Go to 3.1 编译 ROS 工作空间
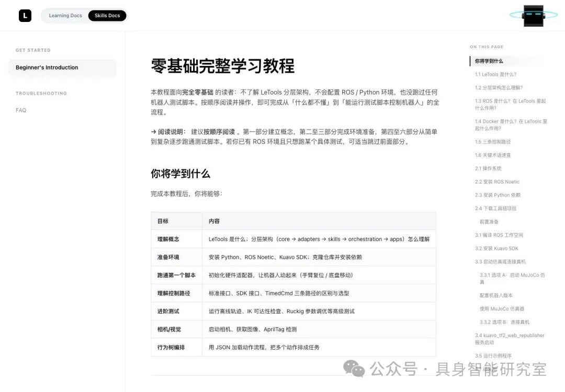The height and width of the screenshot is (392, 565). [499, 235]
